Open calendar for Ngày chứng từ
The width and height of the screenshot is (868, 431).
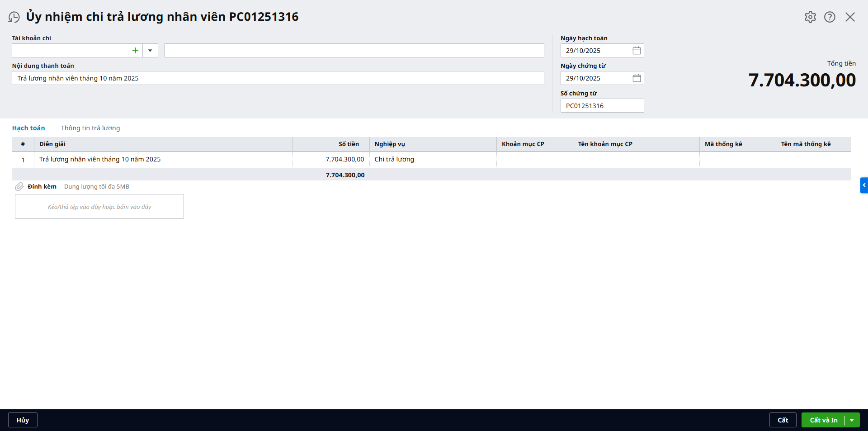[x=637, y=78]
